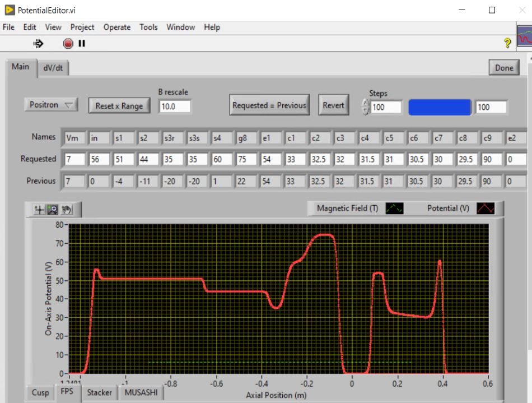Increment the Steps value with the stepper
Viewport: 532px width, 403px height.
[x=367, y=103]
